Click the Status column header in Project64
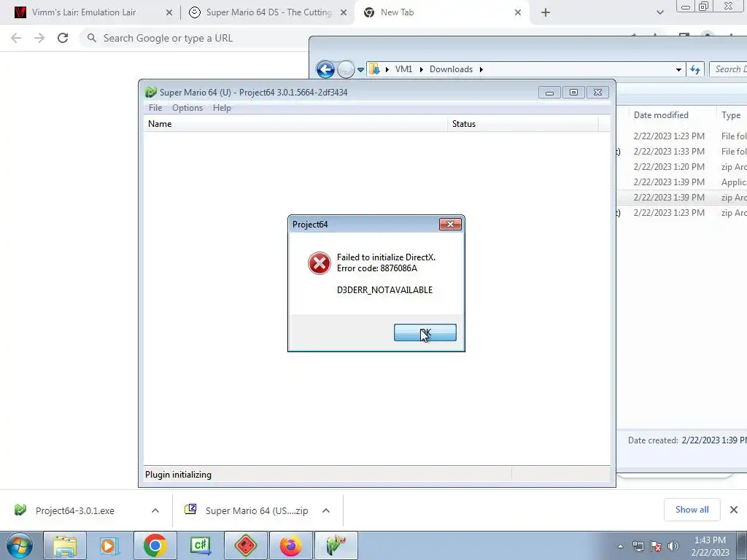The image size is (747, 560). (x=522, y=124)
